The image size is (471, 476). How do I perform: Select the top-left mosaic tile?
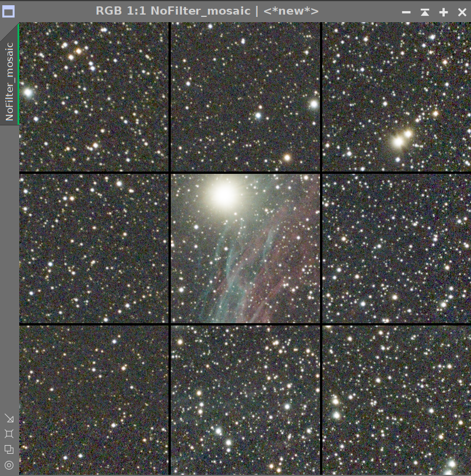pos(94,97)
